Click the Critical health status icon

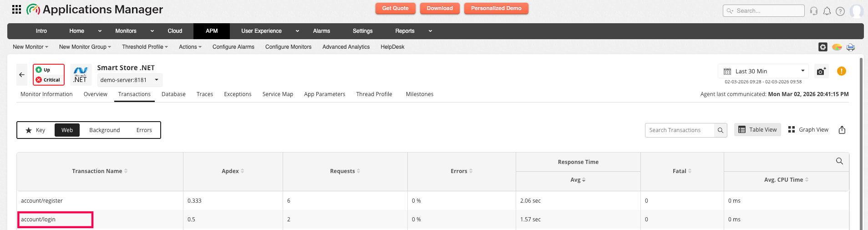pyautogui.click(x=39, y=80)
